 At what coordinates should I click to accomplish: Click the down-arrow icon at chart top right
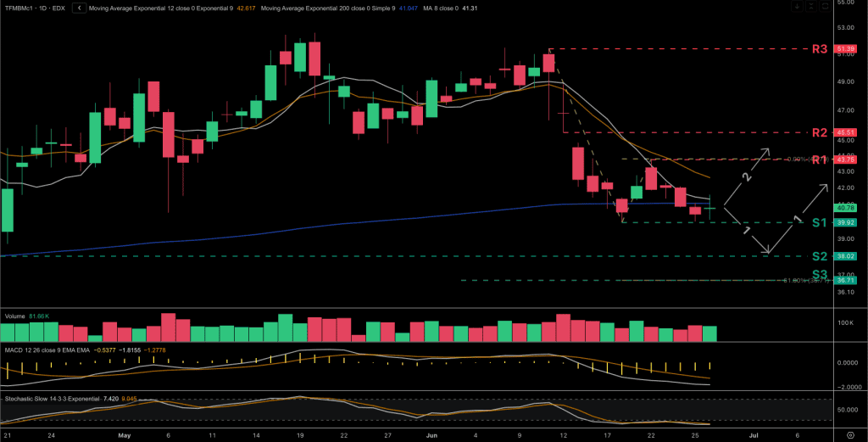(797, 6)
